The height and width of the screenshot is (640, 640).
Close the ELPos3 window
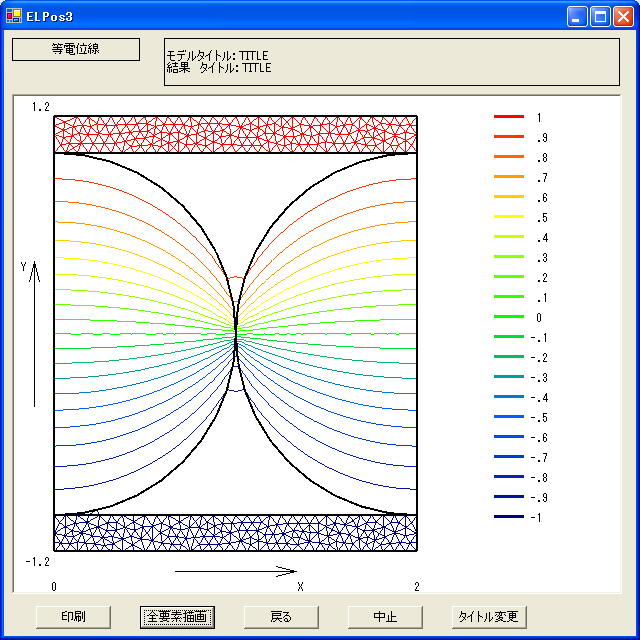pos(624,17)
